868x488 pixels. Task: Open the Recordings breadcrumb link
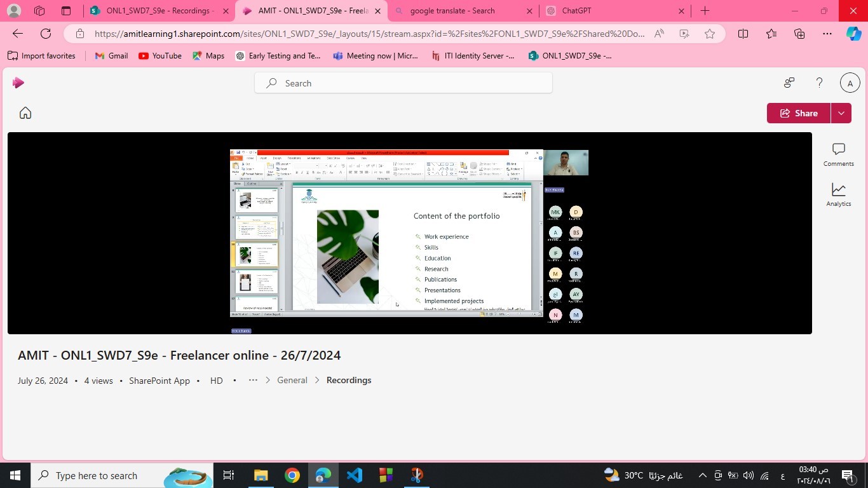tap(349, 380)
